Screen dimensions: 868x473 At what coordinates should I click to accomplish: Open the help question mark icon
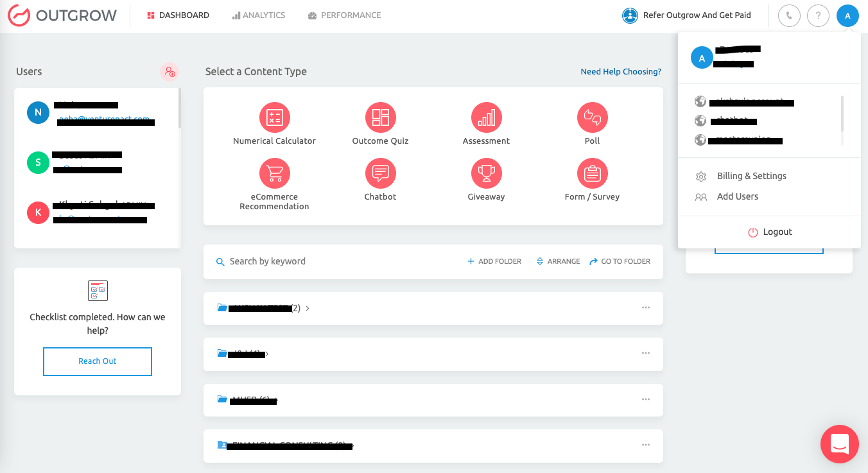tap(818, 15)
